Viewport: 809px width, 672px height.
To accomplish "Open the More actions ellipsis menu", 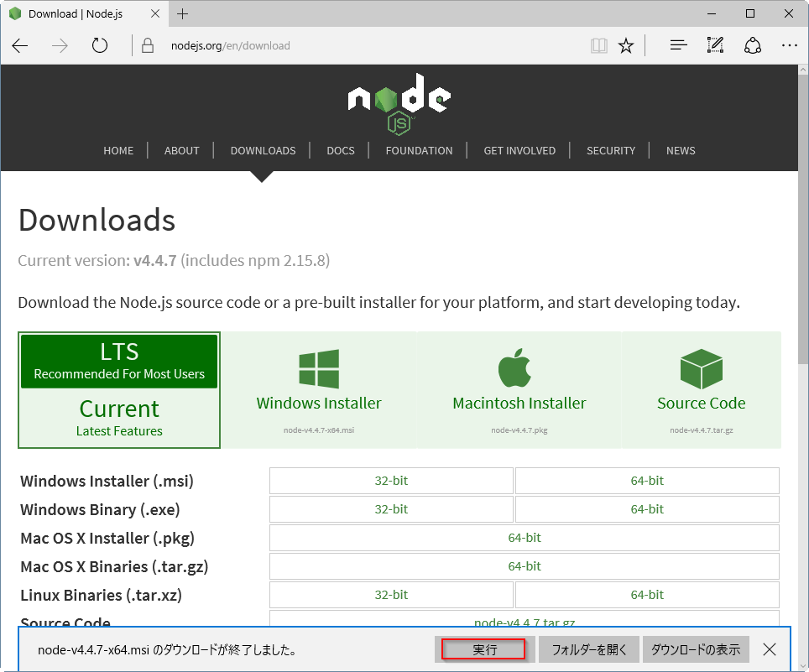I will pos(789,46).
